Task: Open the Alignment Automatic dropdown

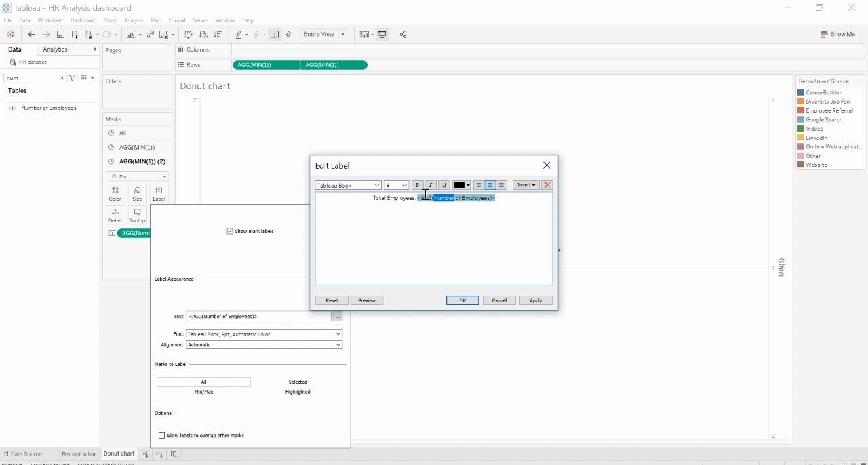Action: tap(264, 344)
